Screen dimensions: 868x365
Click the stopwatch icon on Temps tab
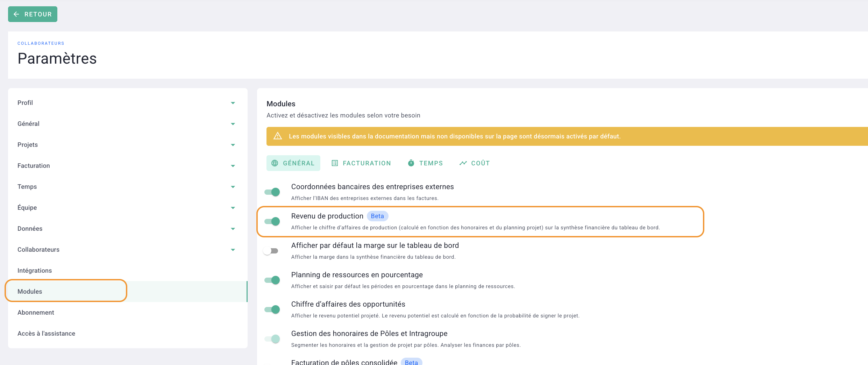click(411, 163)
